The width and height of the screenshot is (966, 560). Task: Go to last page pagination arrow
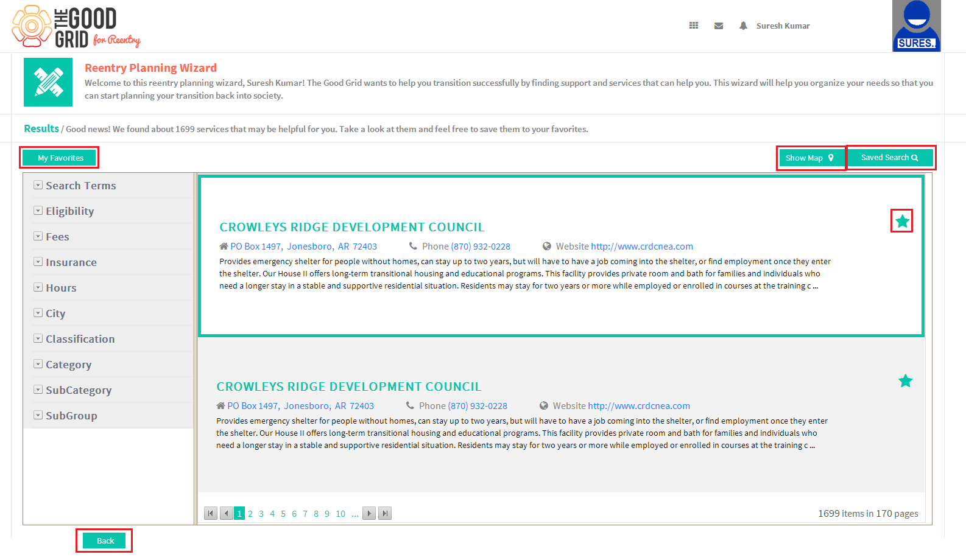[x=385, y=513]
